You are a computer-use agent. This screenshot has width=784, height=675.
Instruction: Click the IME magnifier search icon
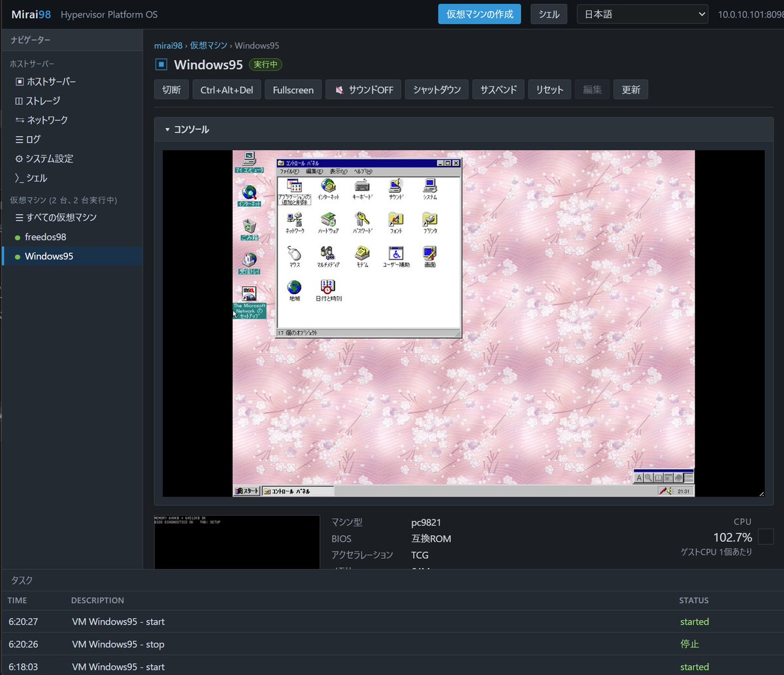coord(649,478)
